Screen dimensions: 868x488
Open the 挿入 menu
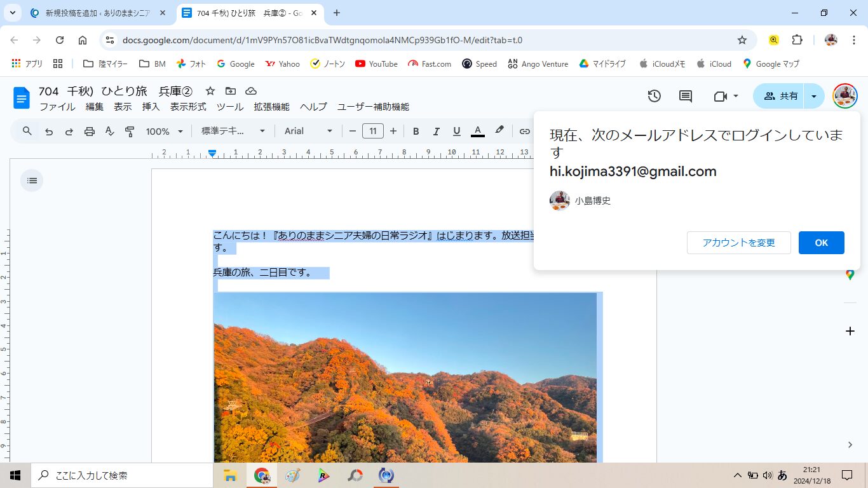151,107
